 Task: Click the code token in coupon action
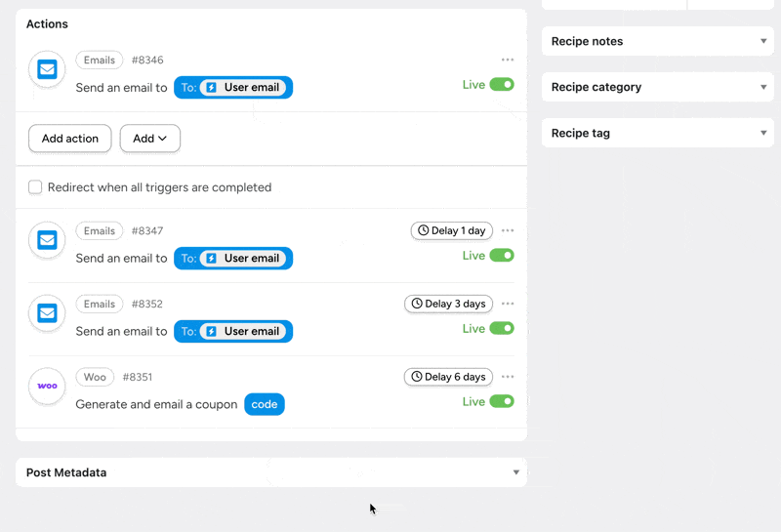tap(264, 404)
